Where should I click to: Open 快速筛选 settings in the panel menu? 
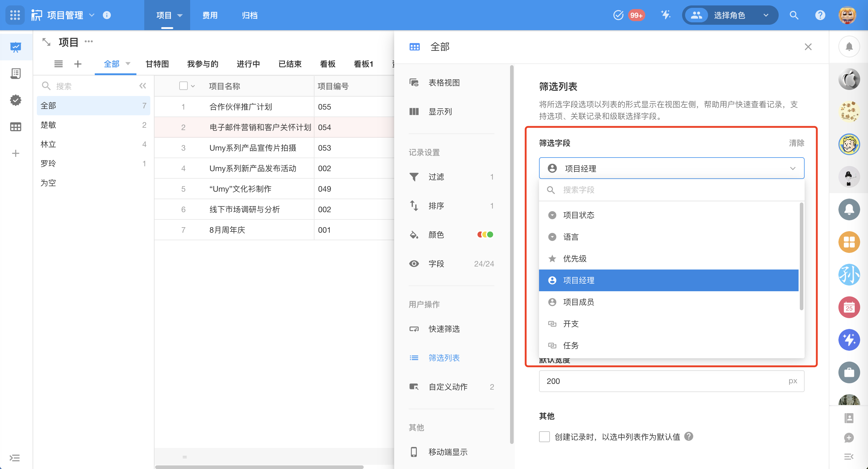point(452,329)
